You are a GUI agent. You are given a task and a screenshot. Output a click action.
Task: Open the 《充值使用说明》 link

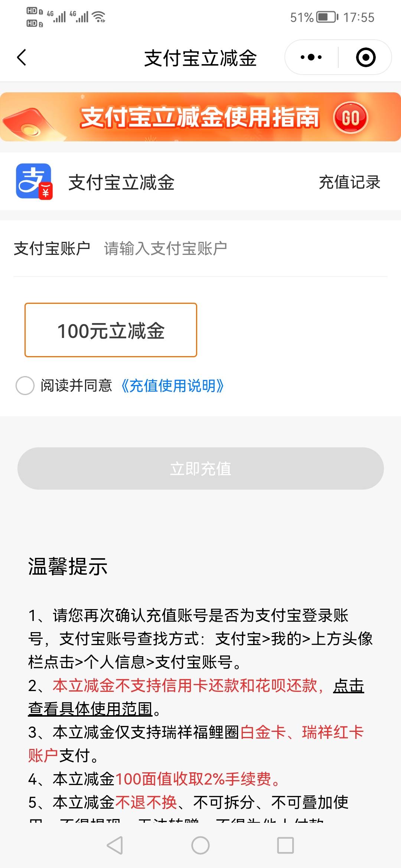coord(173,386)
